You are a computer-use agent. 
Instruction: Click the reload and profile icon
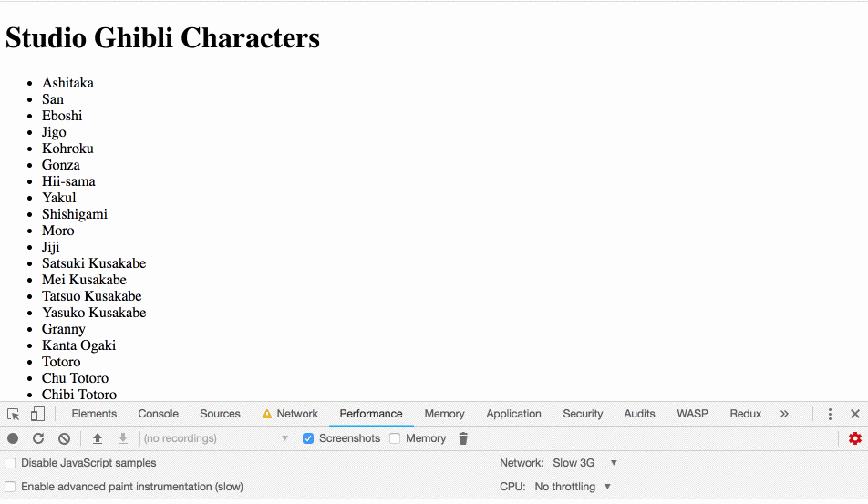point(38,438)
